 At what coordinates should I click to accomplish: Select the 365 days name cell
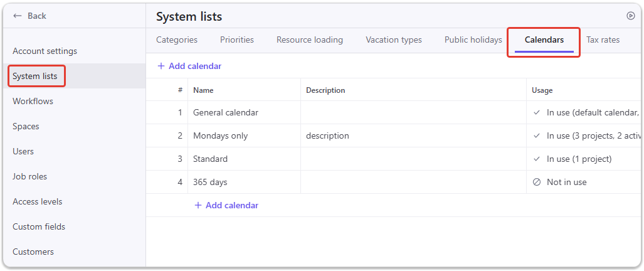point(244,182)
